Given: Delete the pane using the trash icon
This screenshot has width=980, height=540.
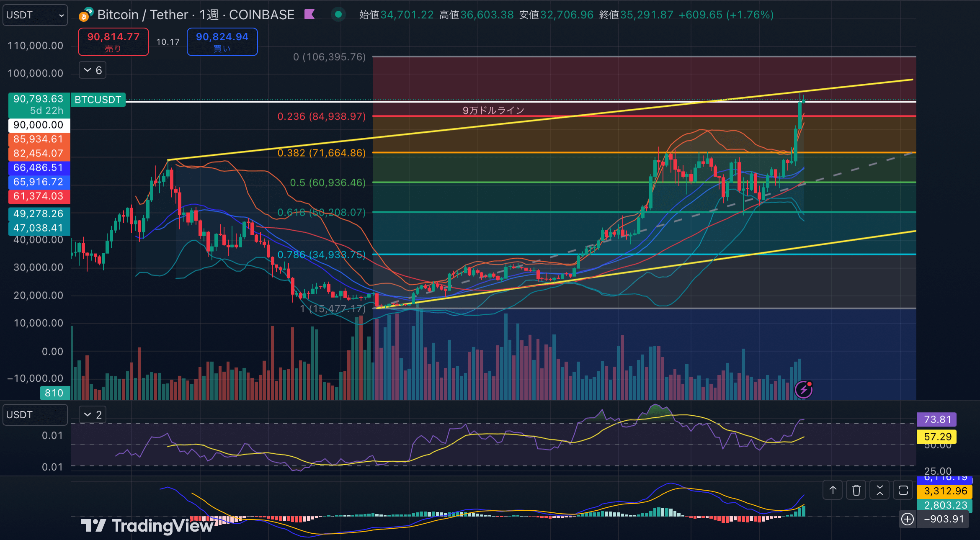Looking at the screenshot, I should [x=856, y=490].
